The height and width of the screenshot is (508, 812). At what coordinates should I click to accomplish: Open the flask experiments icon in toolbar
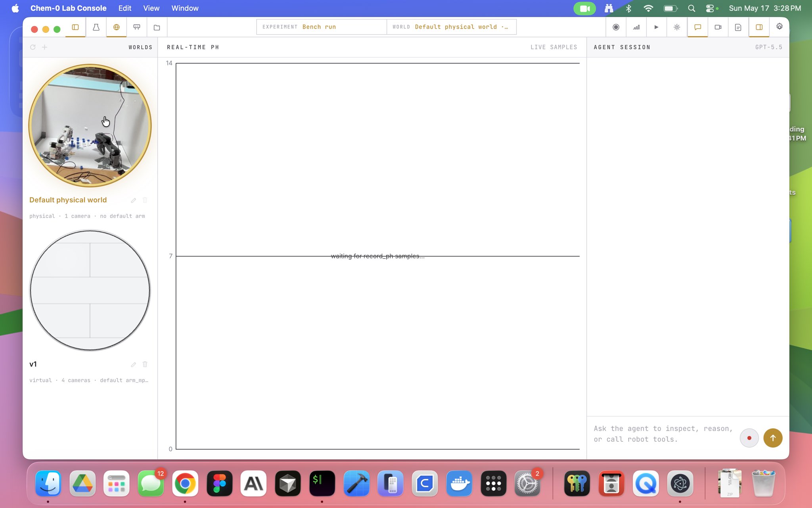(x=96, y=27)
